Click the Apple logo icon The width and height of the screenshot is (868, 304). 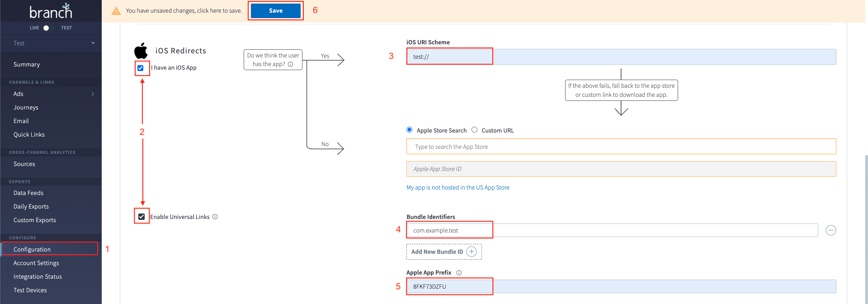[x=141, y=51]
